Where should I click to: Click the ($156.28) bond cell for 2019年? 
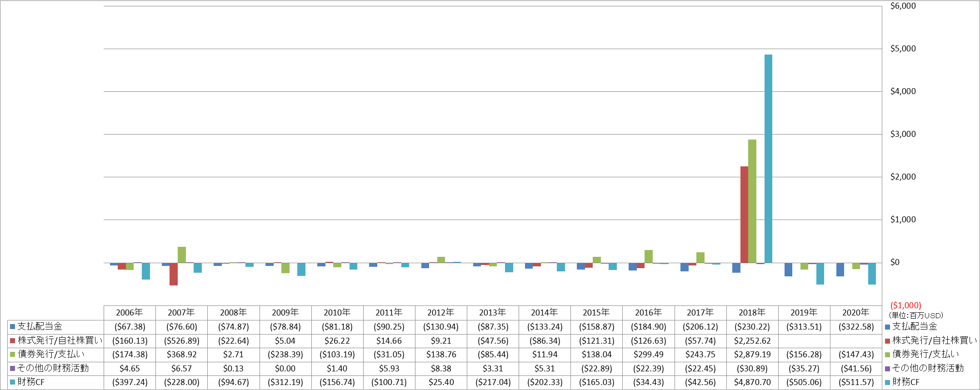pyautogui.click(x=804, y=355)
